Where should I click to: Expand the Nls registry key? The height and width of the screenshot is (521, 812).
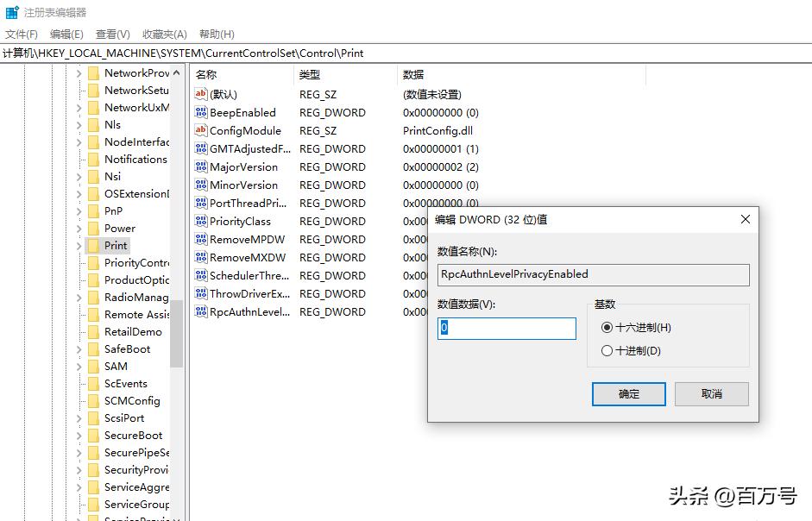point(79,124)
